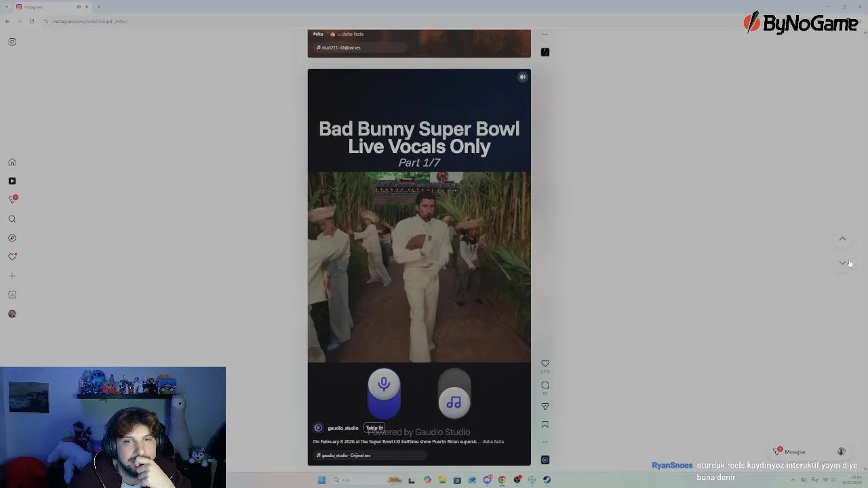Open the Reels icon in sidebar
The width and height of the screenshot is (868, 488).
point(12,181)
